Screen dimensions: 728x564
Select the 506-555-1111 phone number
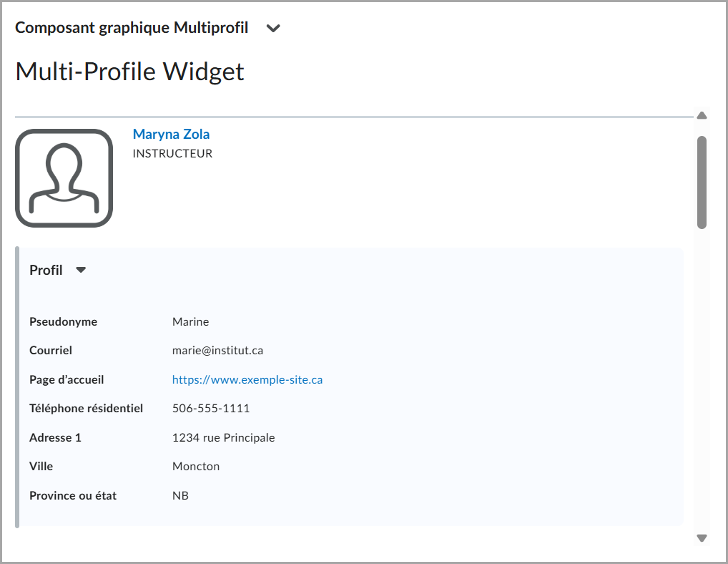coord(211,409)
